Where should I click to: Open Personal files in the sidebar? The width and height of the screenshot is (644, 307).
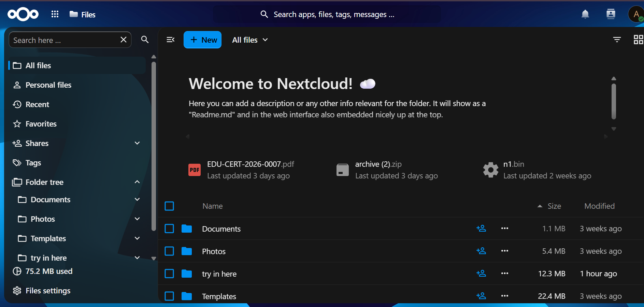77,85
